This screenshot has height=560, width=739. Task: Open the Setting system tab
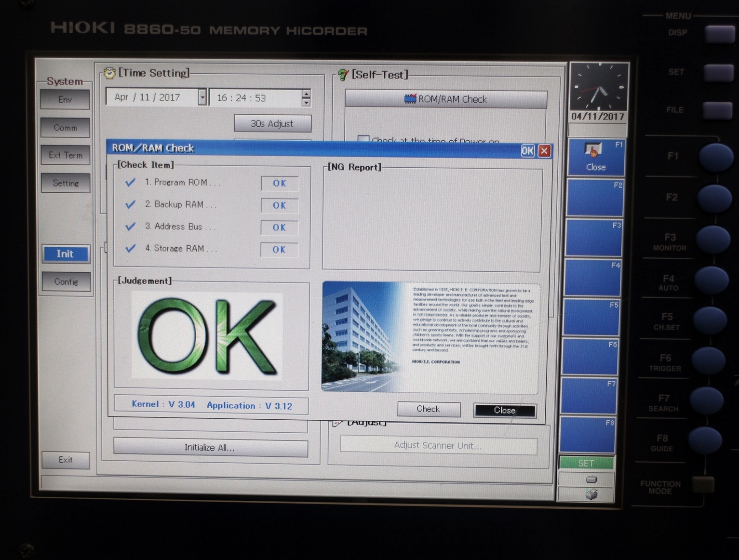pyautogui.click(x=65, y=183)
